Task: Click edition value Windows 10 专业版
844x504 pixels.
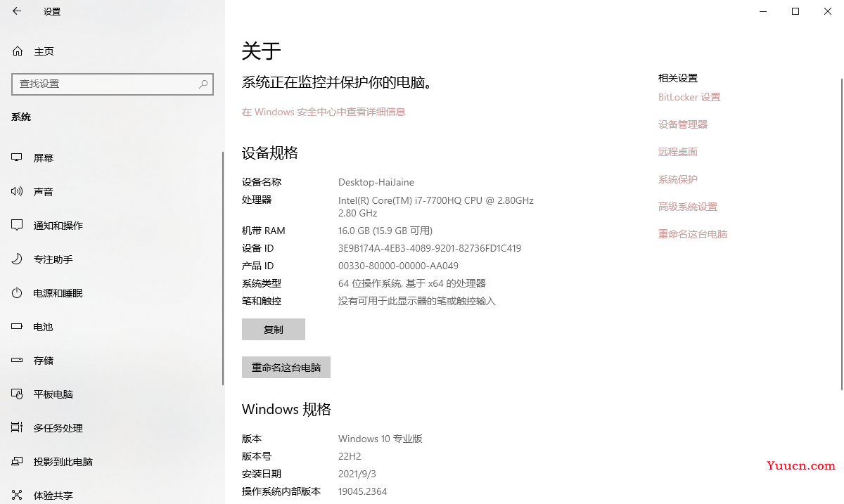Action: tap(381, 439)
